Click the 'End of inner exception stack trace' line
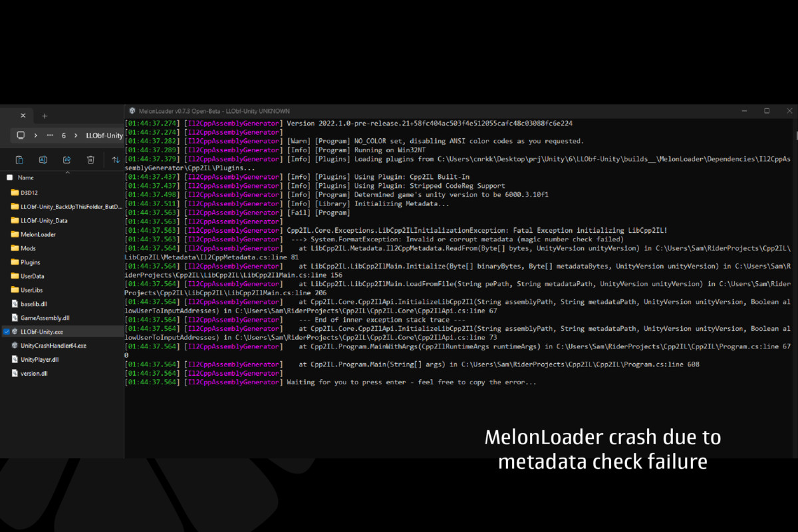The image size is (798, 532). click(295, 320)
